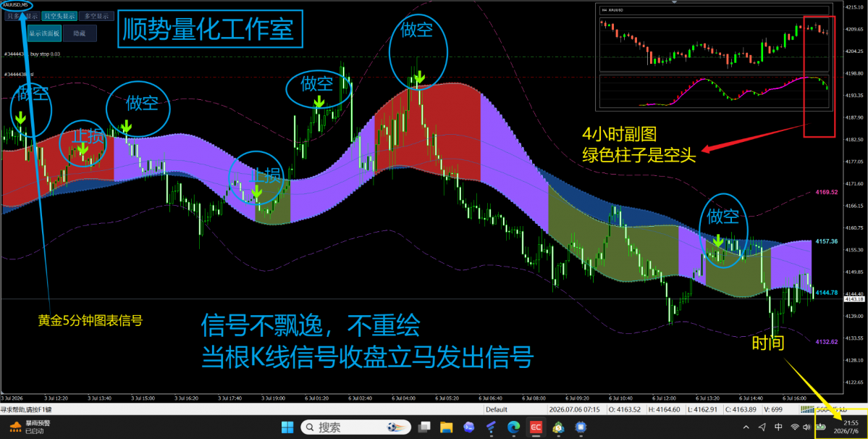
Task: Open Task View from the taskbar
Action: click(x=425, y=427)
